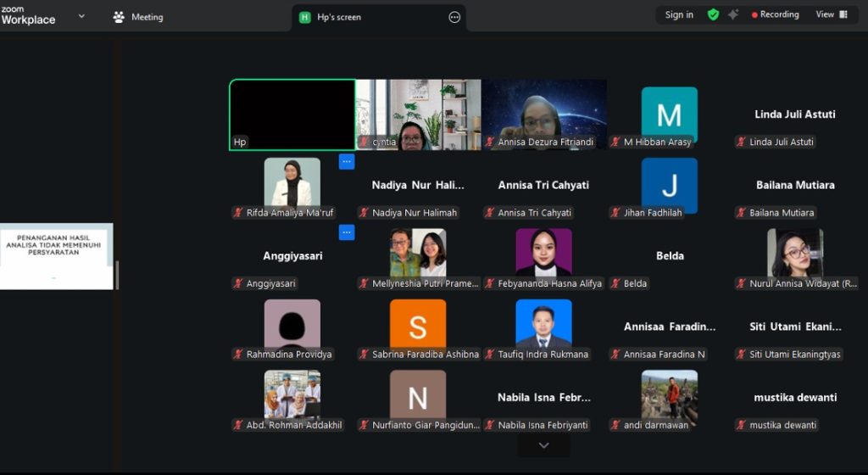This screenshot has width=868, height=475.
Task: Expand the Zoom Workplace dropdown arrow
Action: click(x=81, y=16)
